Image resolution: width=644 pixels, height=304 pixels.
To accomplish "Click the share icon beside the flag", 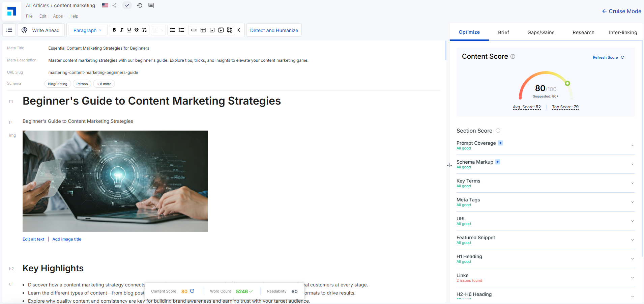I will pos(115,5).
